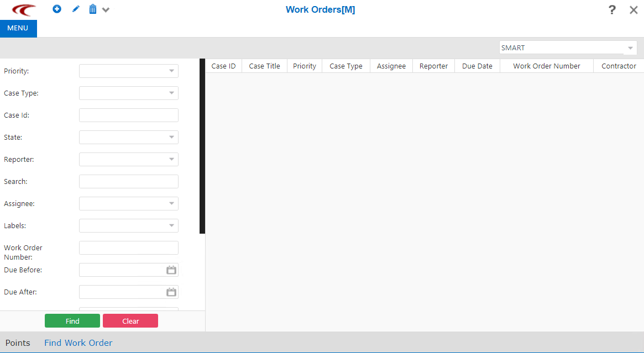
Task: Open the Case Type dropdown
Action: click(x=172, y=93)
